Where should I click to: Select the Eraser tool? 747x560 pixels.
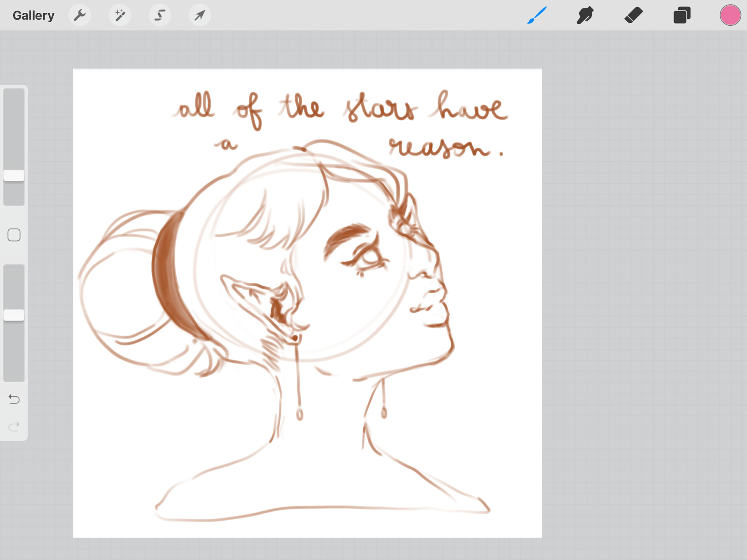[x=633, y=15]
